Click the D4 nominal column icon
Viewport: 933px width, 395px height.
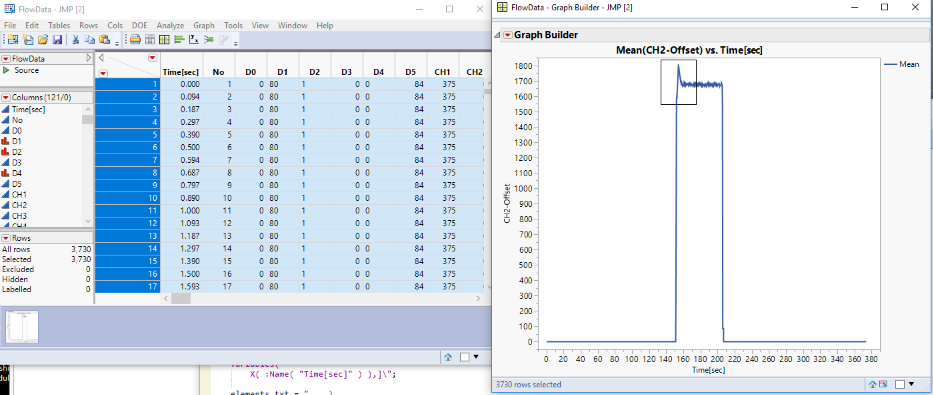(x=6, y=173)
